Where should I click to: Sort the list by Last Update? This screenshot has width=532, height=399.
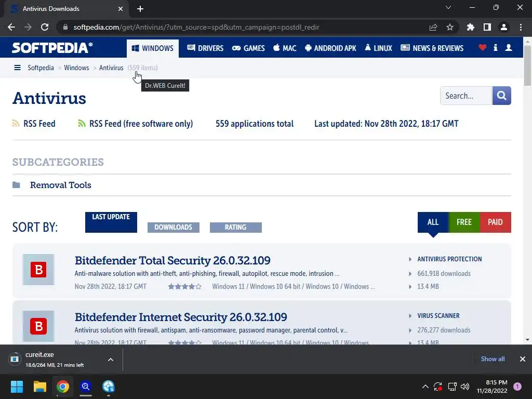(111, 222)
